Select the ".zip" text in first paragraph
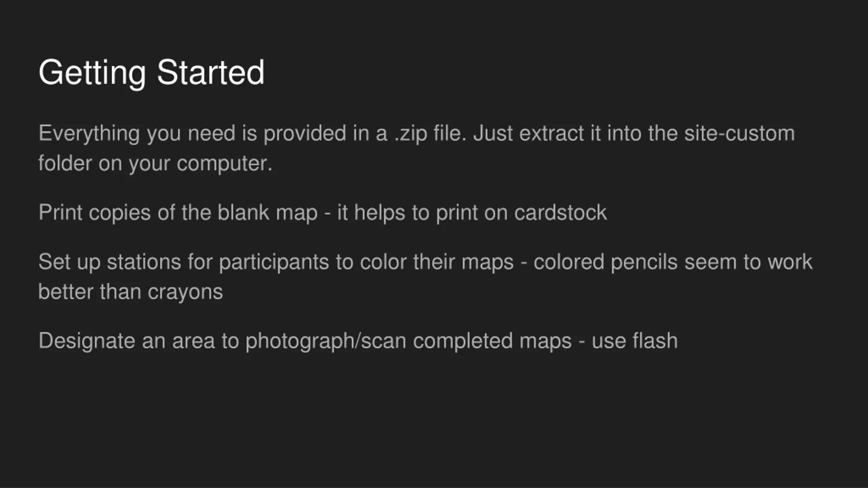This screenshot has width=868, height=488. (411, 134)
